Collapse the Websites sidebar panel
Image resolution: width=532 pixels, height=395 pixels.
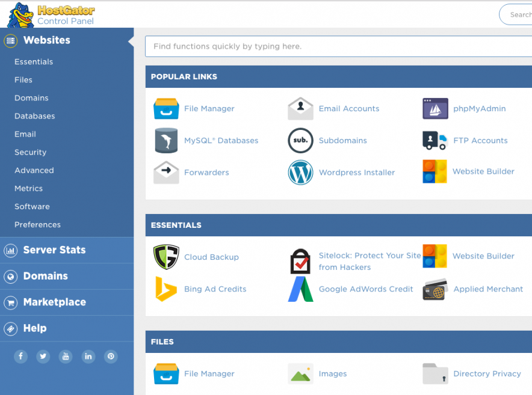point(131,41)
